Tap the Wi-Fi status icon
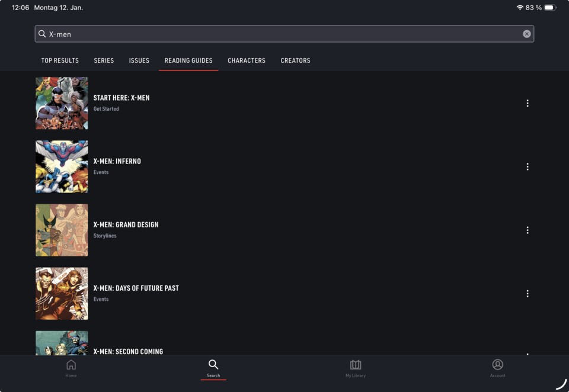569x392 pixels. (520, 8)
